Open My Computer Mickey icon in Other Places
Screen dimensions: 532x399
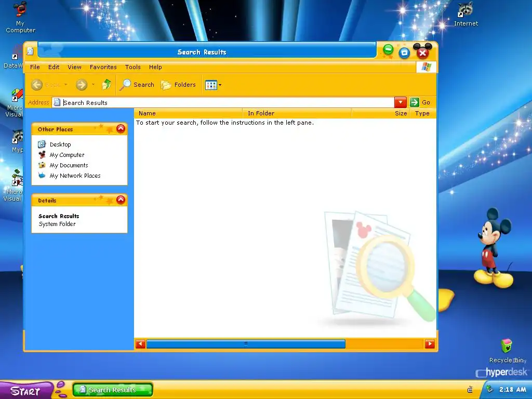pos(42,155)
